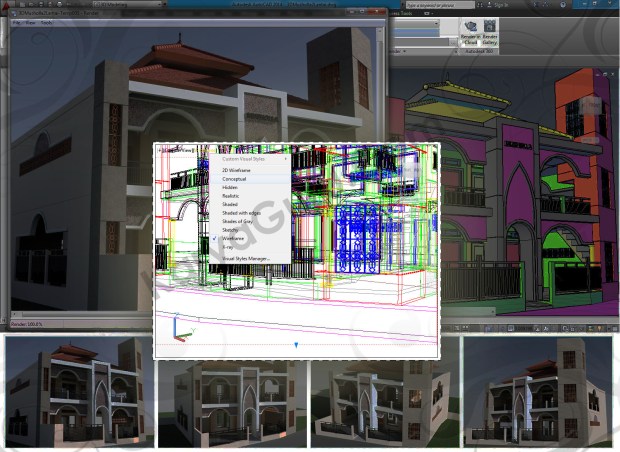The image size is (620, 452).
Task: Click the ViewCube in colored conceptual viewport
Action: [590, 105]
